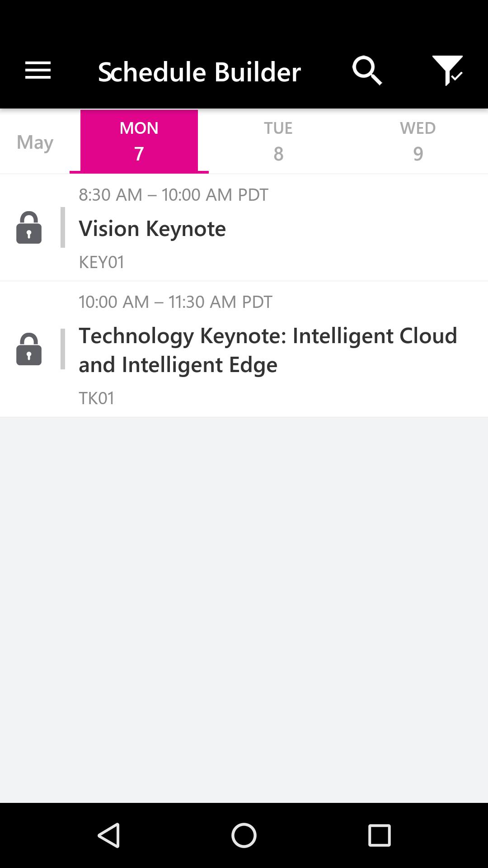Switch to the TUE 8 tab

278,141
